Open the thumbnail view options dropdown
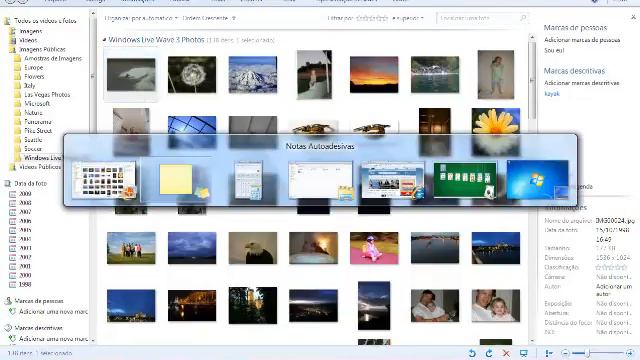 [x=549, y=353]
